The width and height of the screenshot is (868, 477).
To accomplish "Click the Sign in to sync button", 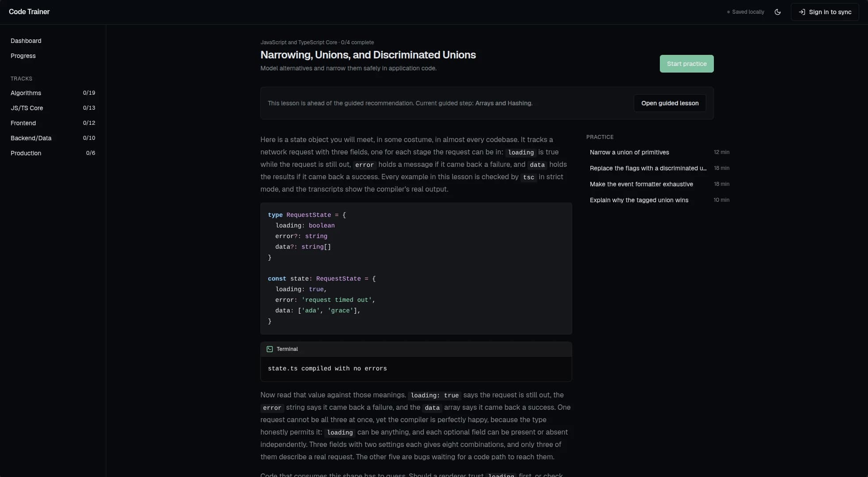I will pyautogui.click(x=825, y=12).
